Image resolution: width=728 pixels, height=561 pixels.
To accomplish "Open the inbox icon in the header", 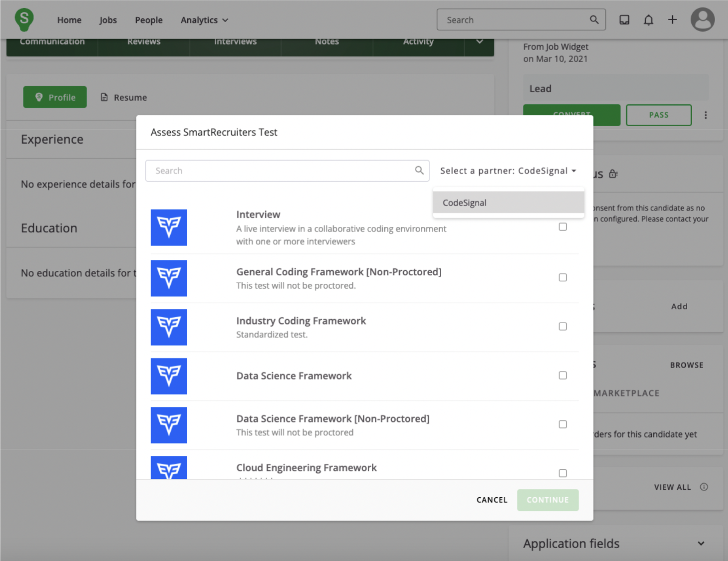I will coord(624,20).
